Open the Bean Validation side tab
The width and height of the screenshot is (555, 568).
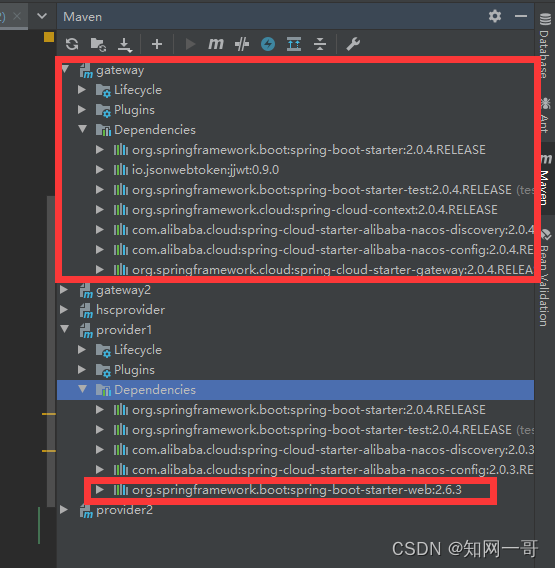545,277
